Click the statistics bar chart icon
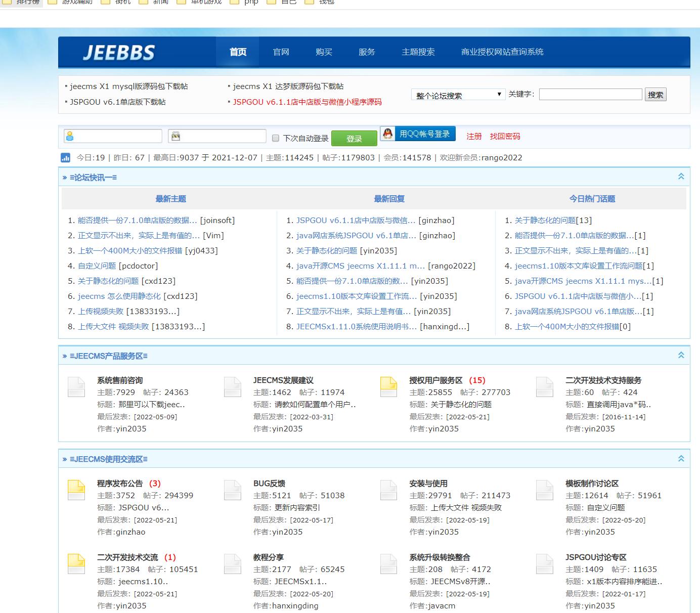700x613 pixels. 66,158
